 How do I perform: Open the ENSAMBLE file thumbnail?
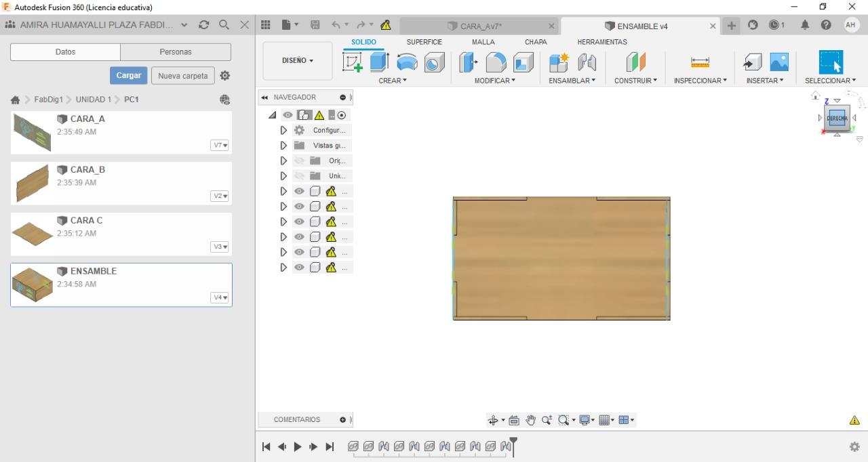pos(32,285)
